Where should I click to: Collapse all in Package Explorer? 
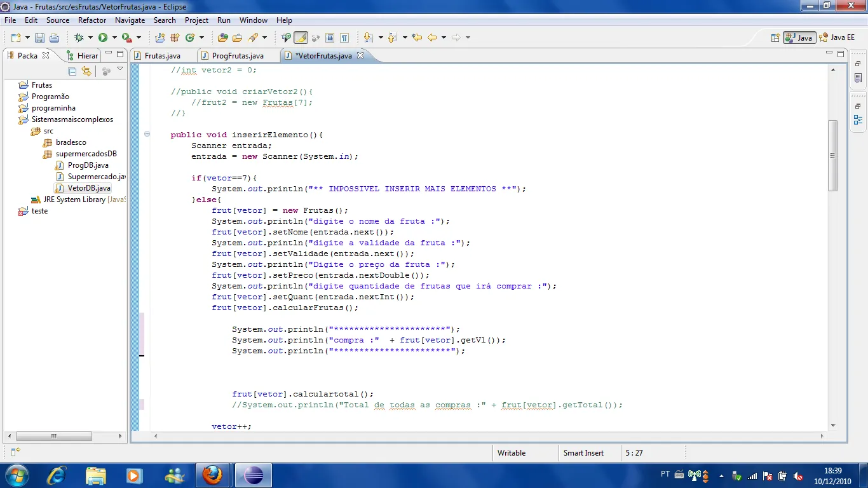tap(72, 71)
